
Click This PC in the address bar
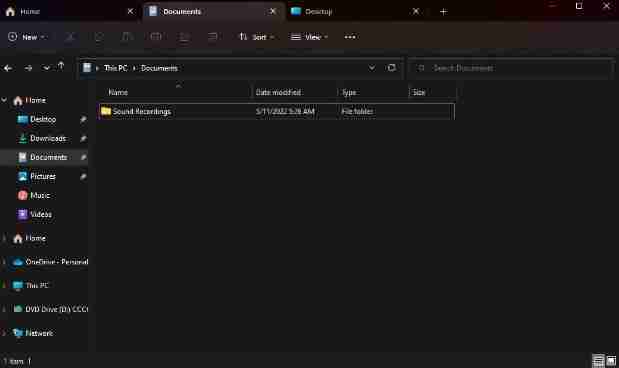(x=115, y=68)
